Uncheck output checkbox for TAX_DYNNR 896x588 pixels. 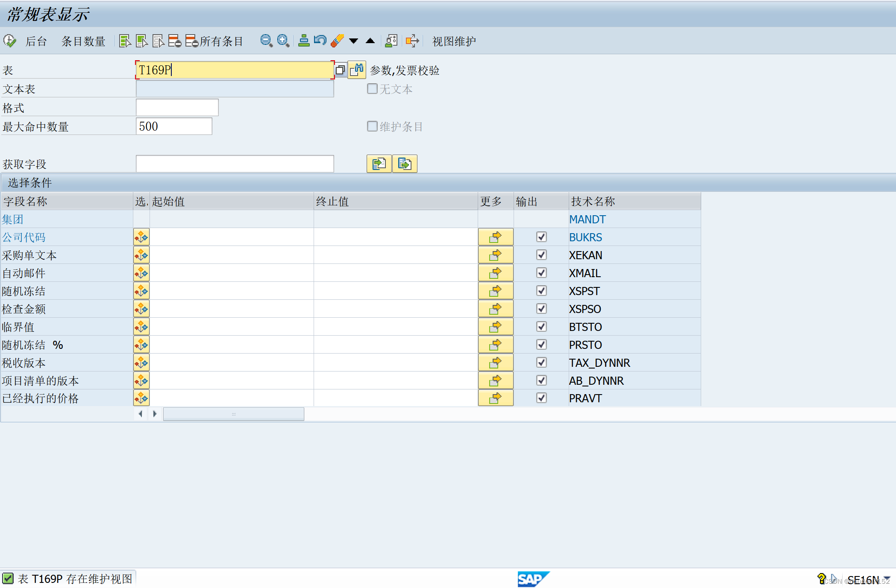pos(541,363)
